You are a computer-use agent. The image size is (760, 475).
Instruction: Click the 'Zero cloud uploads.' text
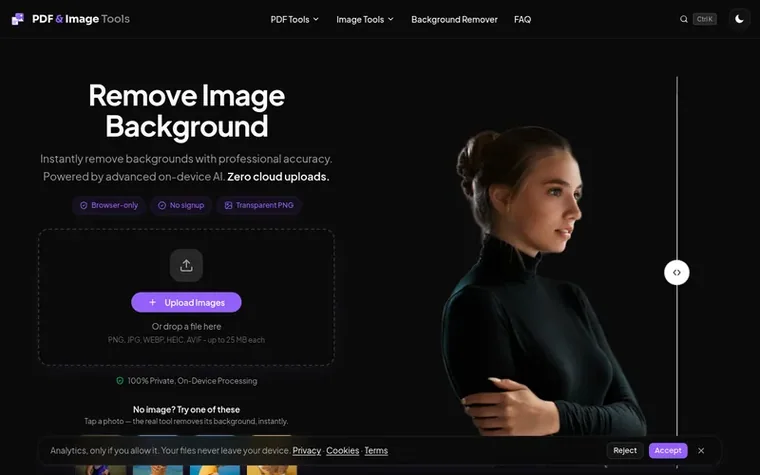click(278, 177)
